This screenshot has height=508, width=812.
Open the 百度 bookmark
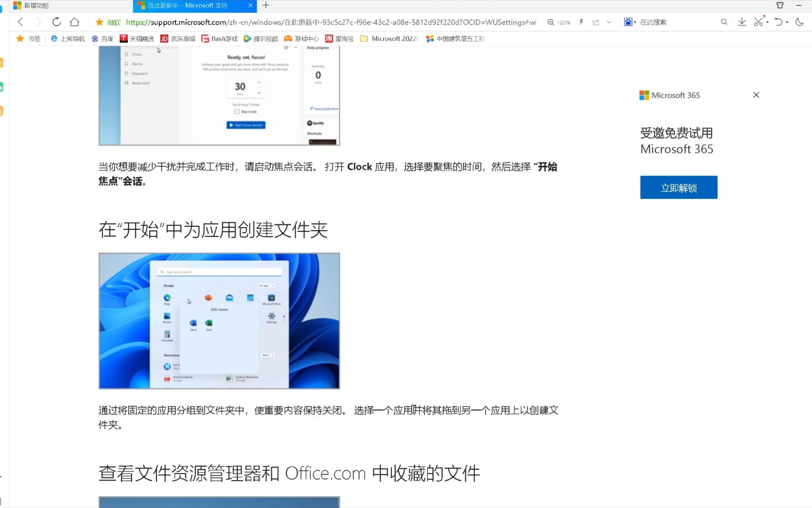click(x=102, y=39)
